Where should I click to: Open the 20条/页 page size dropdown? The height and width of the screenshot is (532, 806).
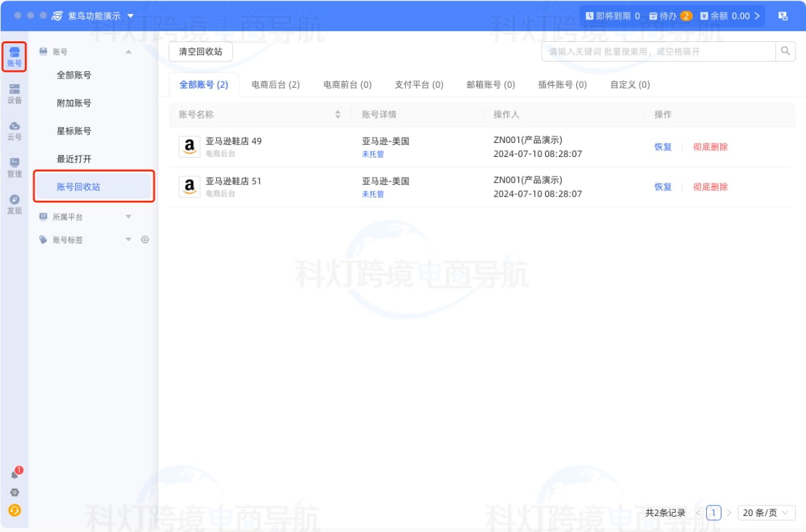(x=766, y=513)
